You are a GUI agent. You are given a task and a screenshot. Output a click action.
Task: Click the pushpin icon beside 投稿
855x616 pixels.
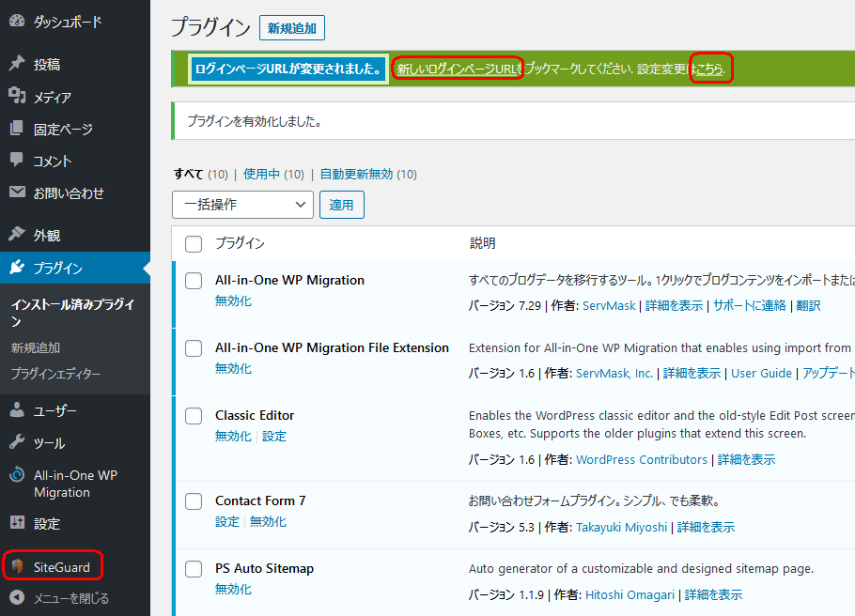(x=17, y=63)
